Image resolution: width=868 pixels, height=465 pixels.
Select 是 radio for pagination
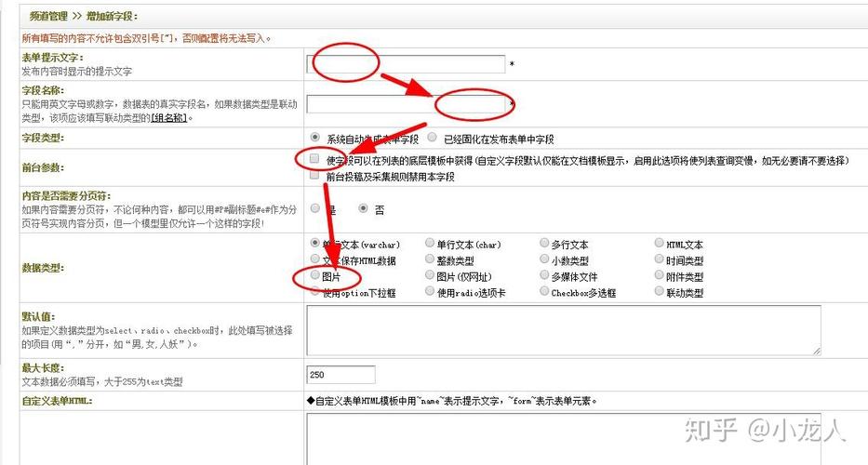(315, 208)
